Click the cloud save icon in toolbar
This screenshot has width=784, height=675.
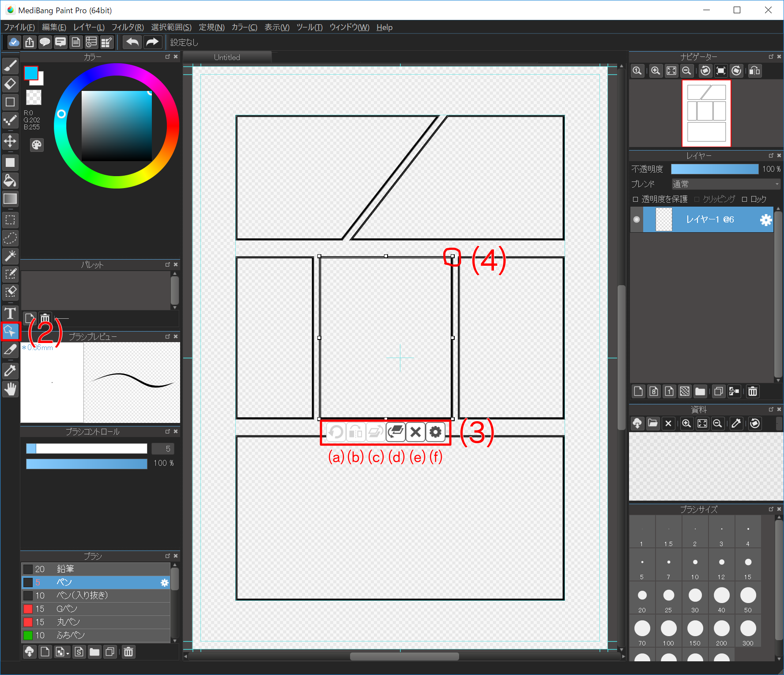(x=14, y=42)
